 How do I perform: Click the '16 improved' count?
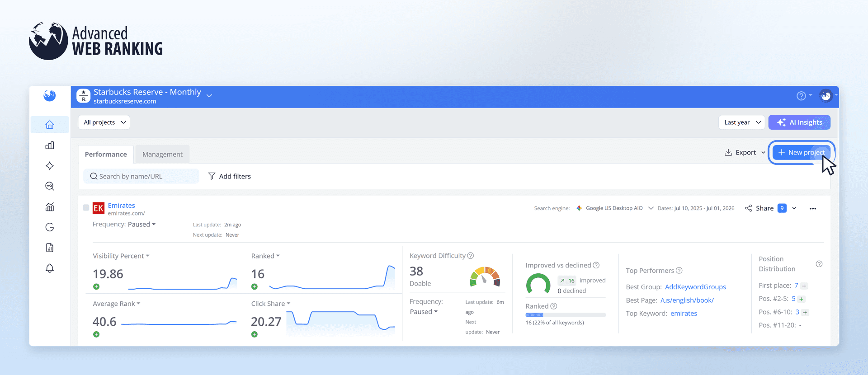[x=582, y=281]
